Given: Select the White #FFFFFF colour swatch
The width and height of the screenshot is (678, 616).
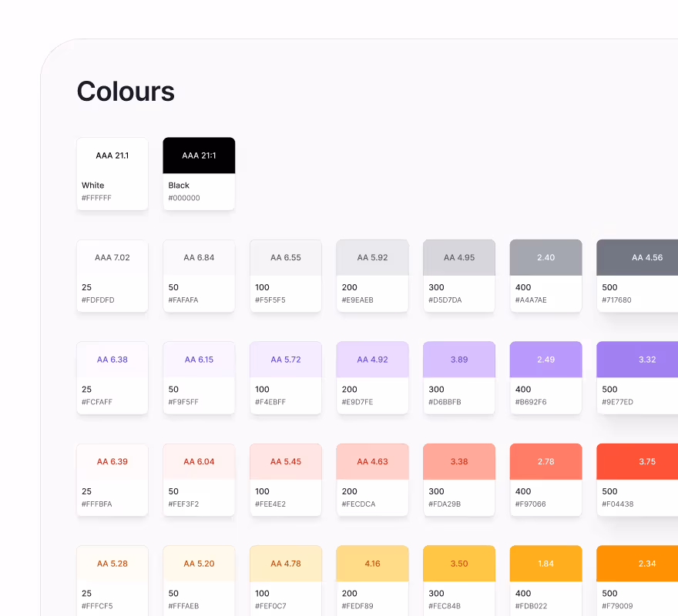Looking at the screenshot, I should (x=112, y=174).
